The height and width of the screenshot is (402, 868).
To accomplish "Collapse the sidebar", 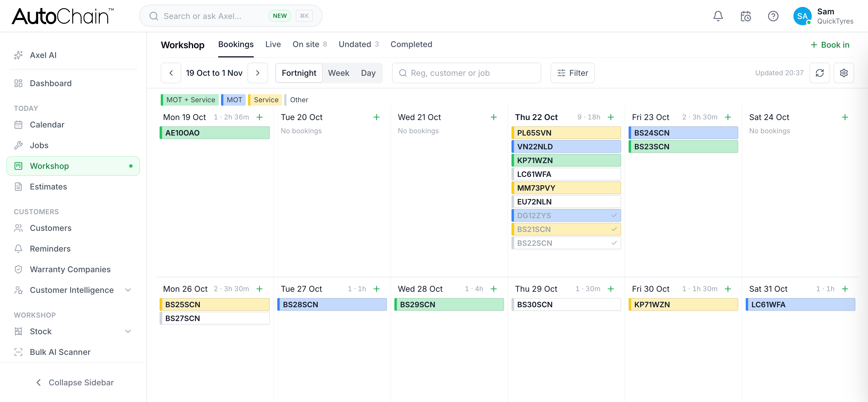I will tap(75, 382).
